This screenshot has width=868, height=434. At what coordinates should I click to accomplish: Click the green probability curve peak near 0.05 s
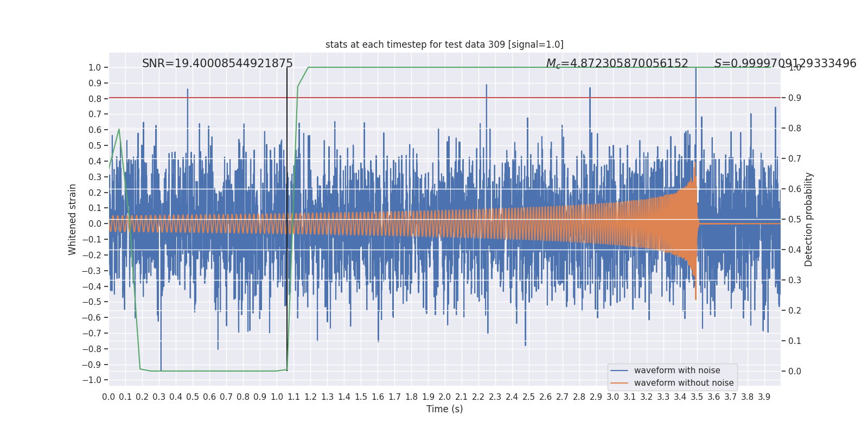(119, 129)
